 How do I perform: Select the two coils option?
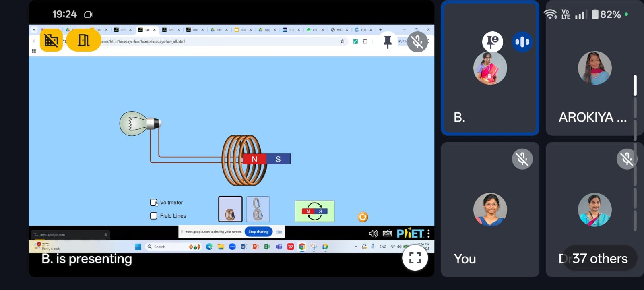(x=258, y=209)
